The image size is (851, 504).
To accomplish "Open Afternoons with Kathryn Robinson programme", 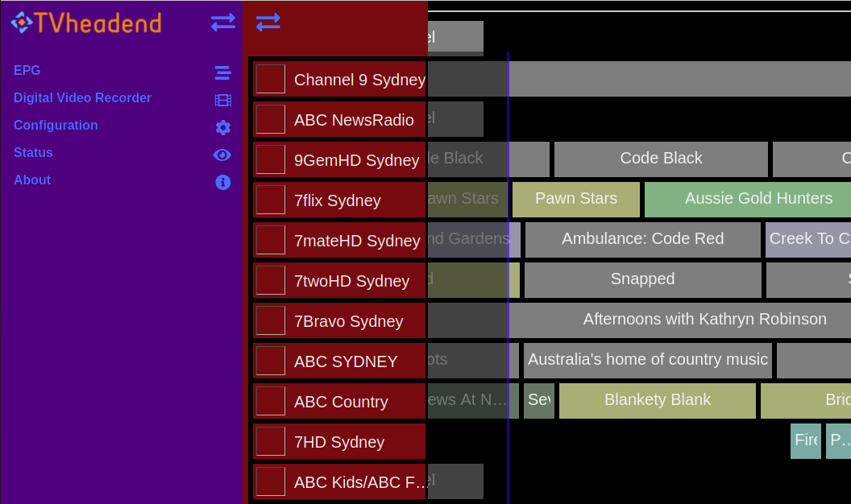I will [680, 320].
